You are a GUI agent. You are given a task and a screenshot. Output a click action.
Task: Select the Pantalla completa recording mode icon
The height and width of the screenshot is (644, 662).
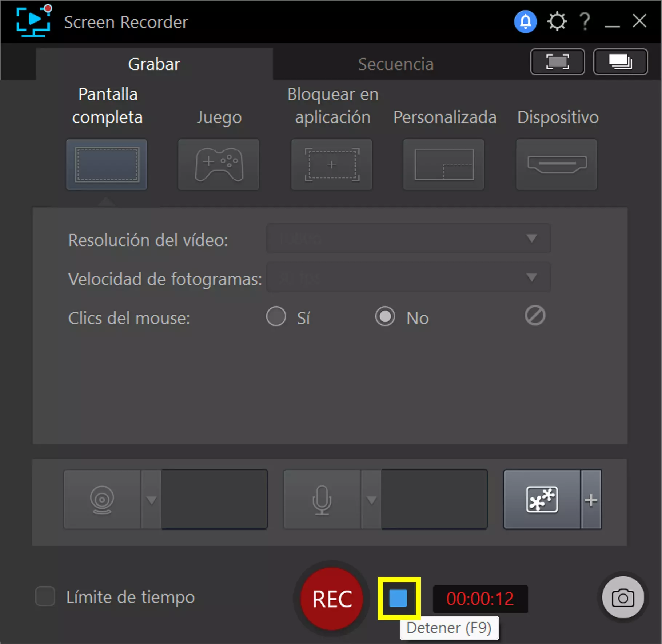[x=107, y=164]
